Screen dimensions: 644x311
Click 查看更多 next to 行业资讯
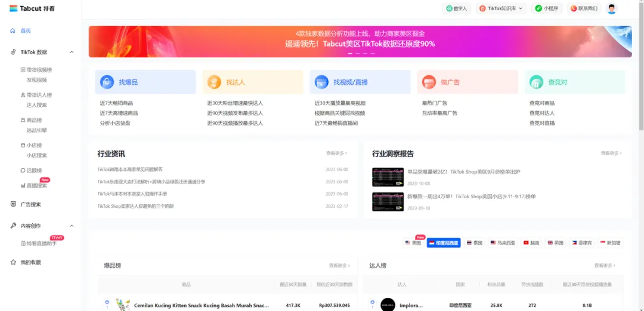tap(336, 153)
